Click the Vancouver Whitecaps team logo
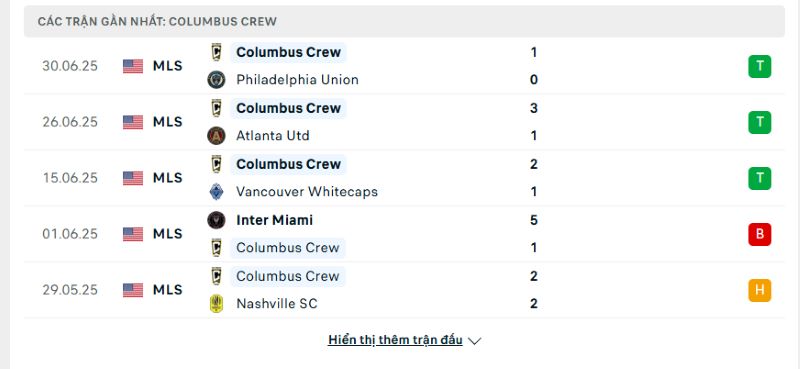 pyautogui.click(x=216, y=192)
